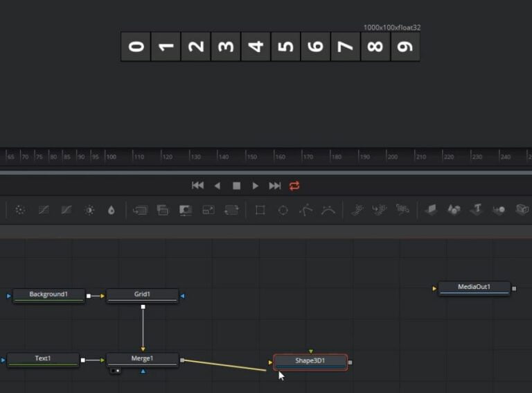Play the composition forward
The height and width of the screenshot is (393, 532).
(x=255, y=186)
